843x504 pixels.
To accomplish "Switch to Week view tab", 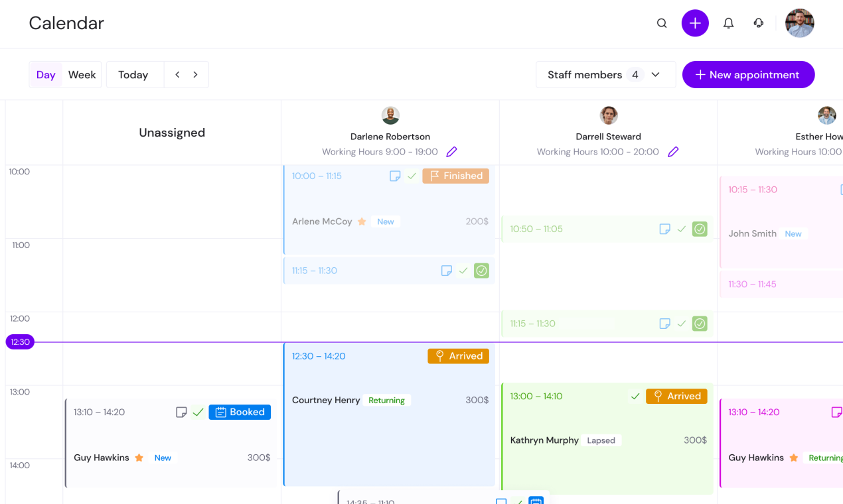I will (x=82, y=75).
